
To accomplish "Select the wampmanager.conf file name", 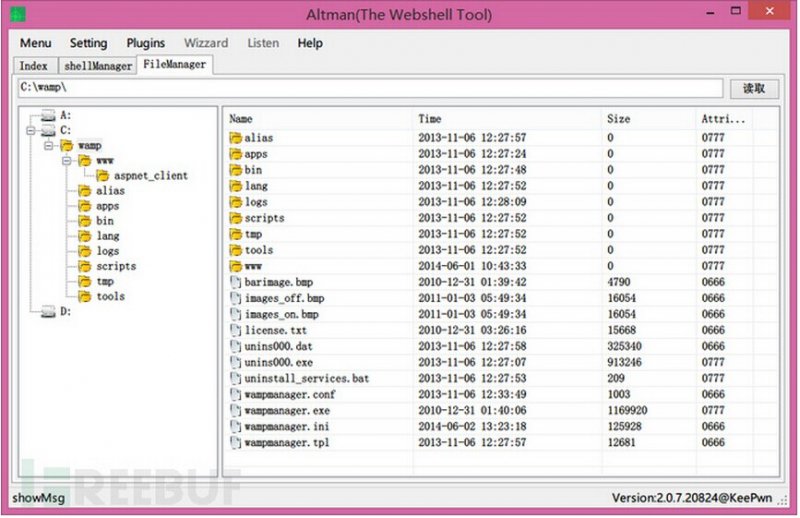I will 290,394.
